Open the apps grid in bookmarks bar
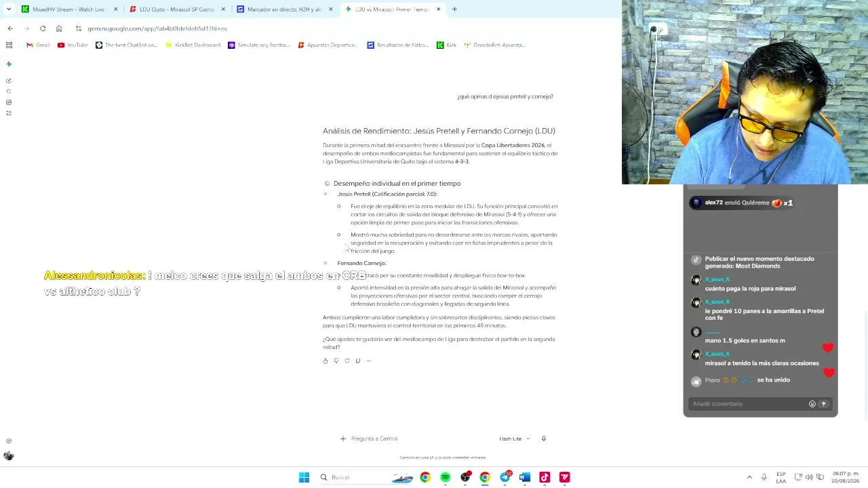Screen dimensions: 868x488 [9, 45]
